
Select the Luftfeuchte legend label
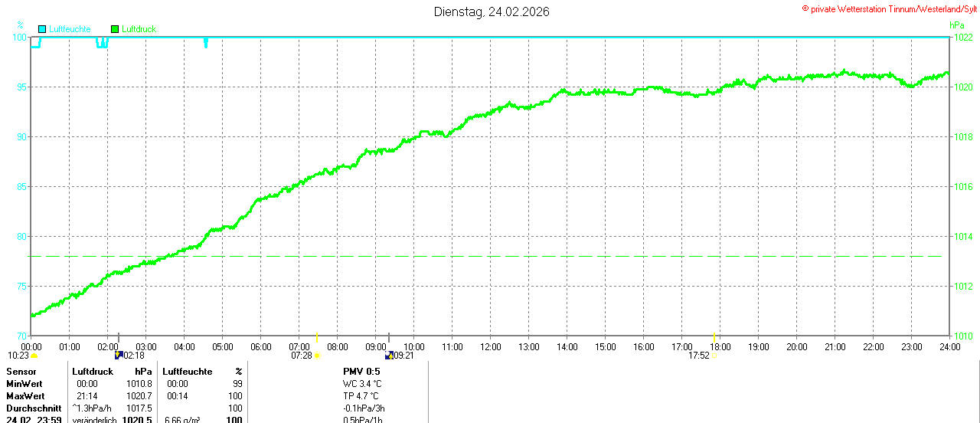coord(70,29)
